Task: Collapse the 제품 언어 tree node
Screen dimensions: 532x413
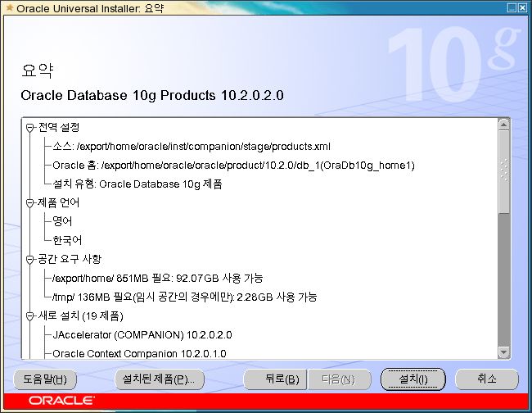Action: click(29, 203)
